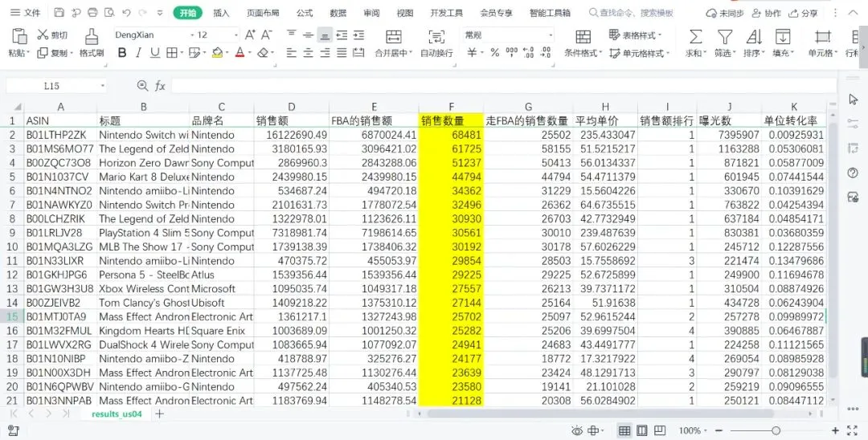Viewport: 868px width, 440px height.
Task: Apply thousands separator number style
Action: coord(511,52)
